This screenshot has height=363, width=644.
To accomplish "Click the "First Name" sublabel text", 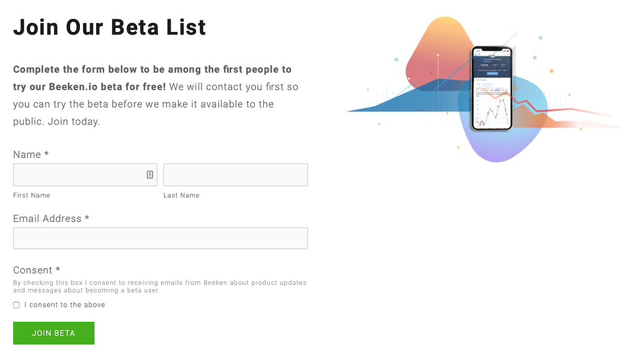I will (x=31, y=195).
